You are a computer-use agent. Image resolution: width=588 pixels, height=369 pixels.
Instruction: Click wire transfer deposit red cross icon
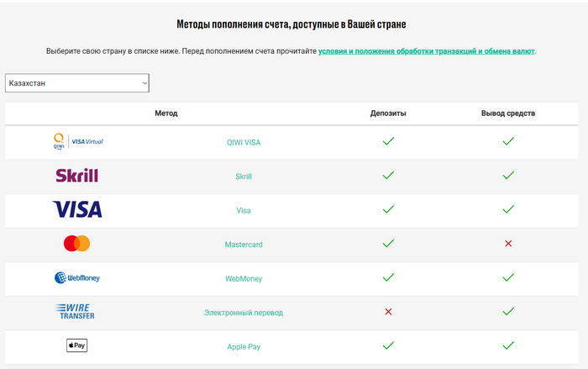click(388, 312)
